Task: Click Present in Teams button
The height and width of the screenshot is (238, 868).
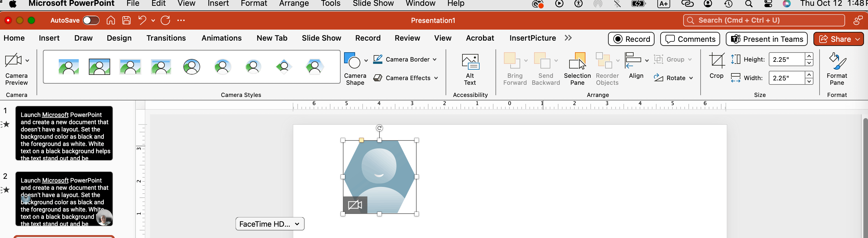Action: [x=766, y=39]
